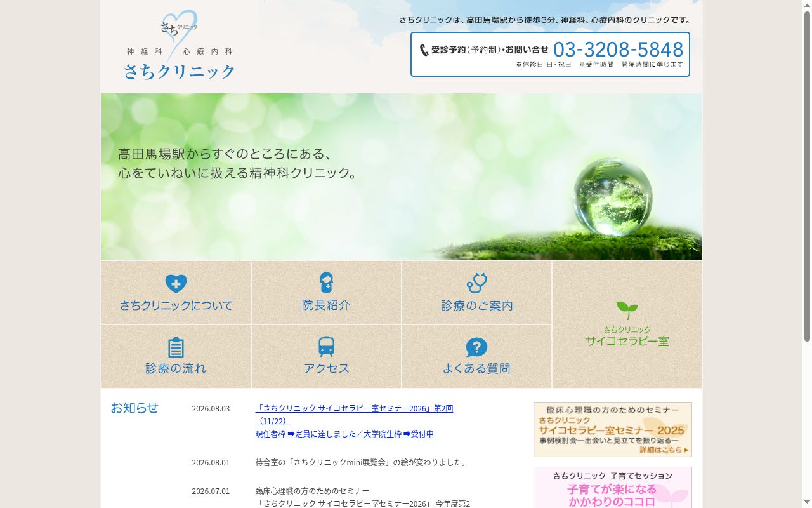812x508 pixels.
Task: Open the 診療のご案内 menu label
Action: click(477, 305)
